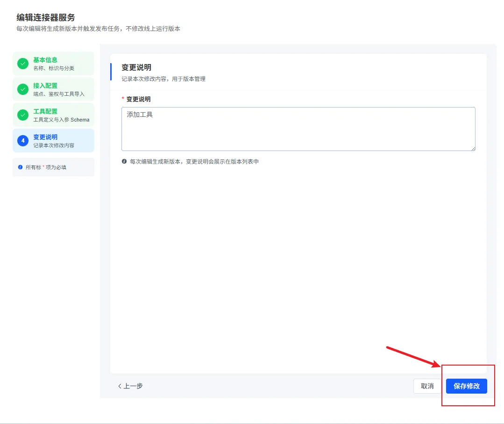The image size is (504, 424).
Task: Click the note 所有标 * 项为必填
Action: 46,167
